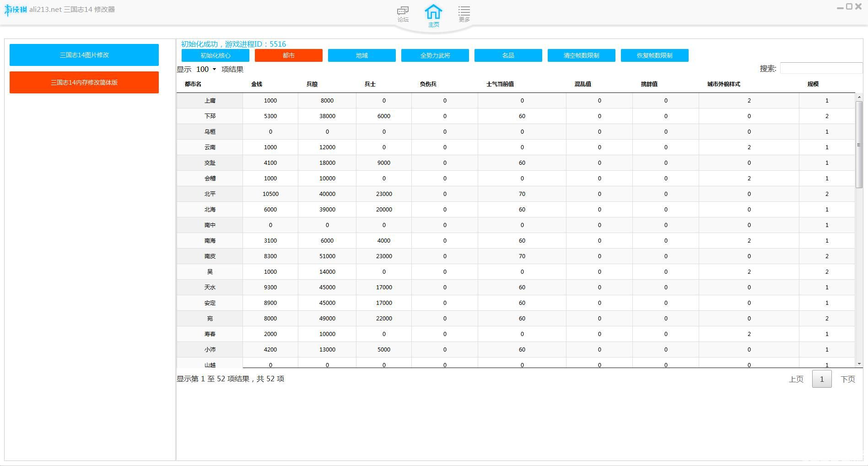
Task: Click 小沛 兵粮 value 13000
Action: 327,350
